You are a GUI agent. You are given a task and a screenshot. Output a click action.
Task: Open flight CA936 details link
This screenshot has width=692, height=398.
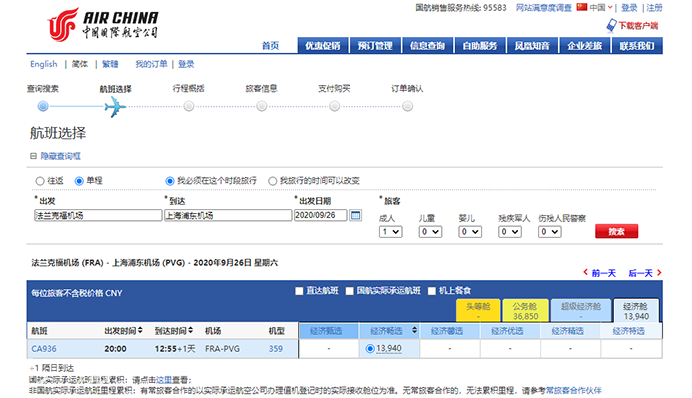(44, 349)
